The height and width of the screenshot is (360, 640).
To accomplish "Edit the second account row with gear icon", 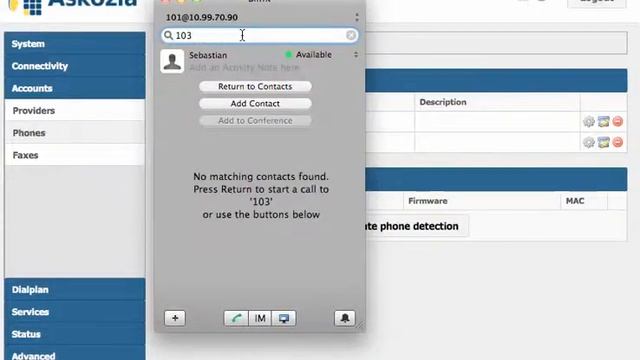I will [x=589, y=142].
